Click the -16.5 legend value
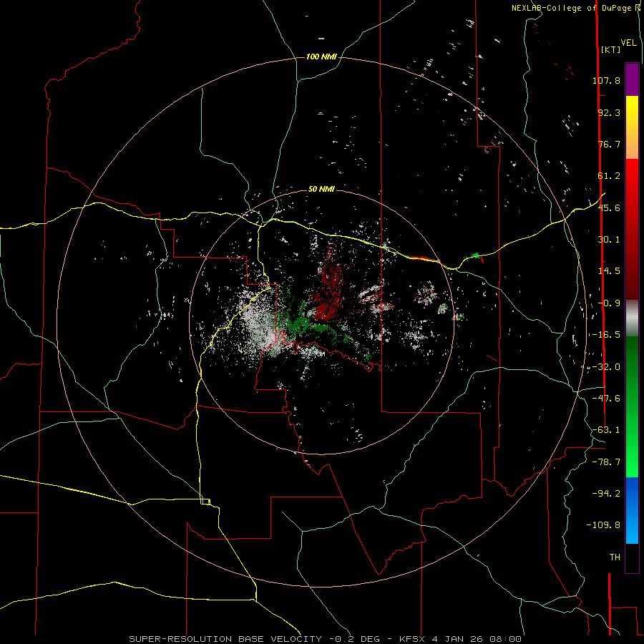The height and width of the screenshot is (644, 644). (606, 335)
